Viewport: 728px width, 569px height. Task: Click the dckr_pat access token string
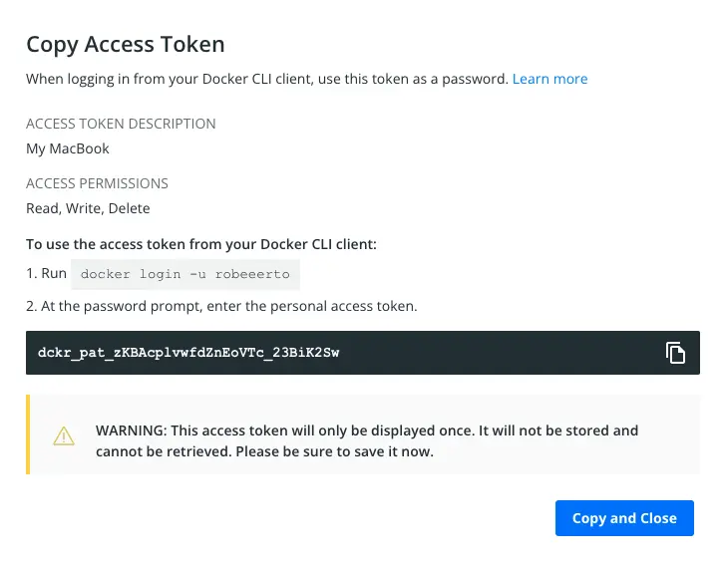point(188,353)
